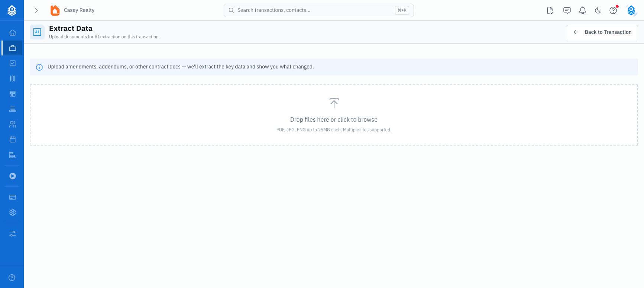This screenshot has height=288, width=644.
Task: Open the checkbox Tasks sidebar icon
Action: tap(13, 63)
